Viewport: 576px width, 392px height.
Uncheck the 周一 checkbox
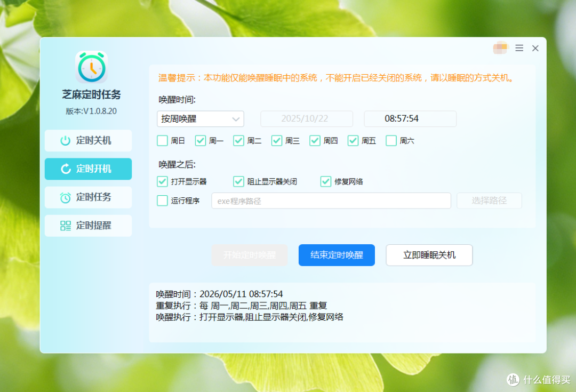click(200, 141)
